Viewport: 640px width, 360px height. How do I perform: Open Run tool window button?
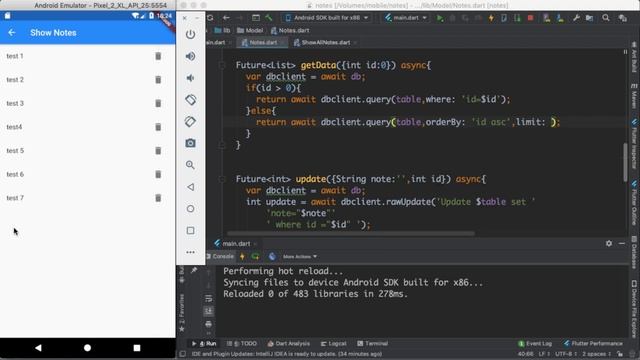204,344
